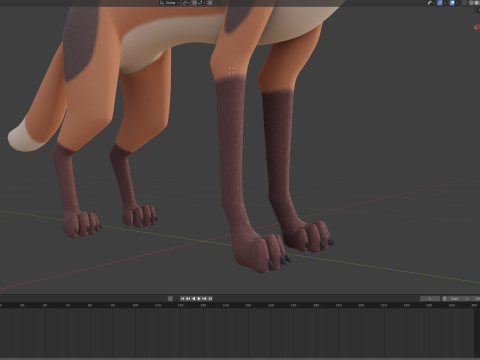480x360 pixels.
Task: Open the Global transform orientation dropdown
Action: point(169,3)
